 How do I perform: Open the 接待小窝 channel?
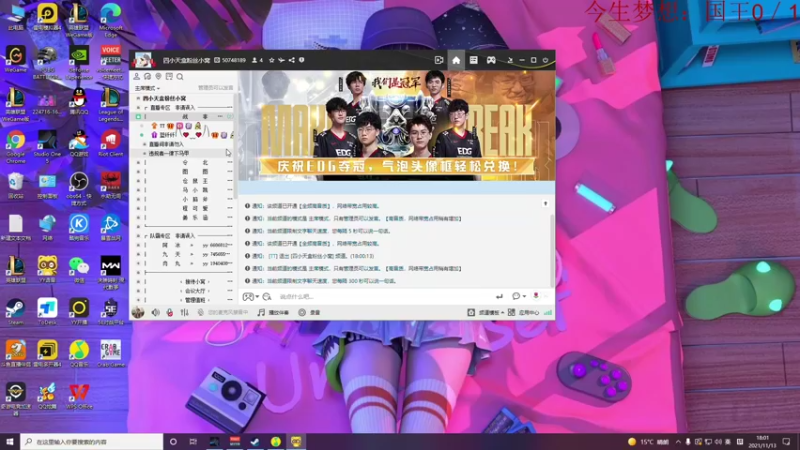[x=195, y=282]
